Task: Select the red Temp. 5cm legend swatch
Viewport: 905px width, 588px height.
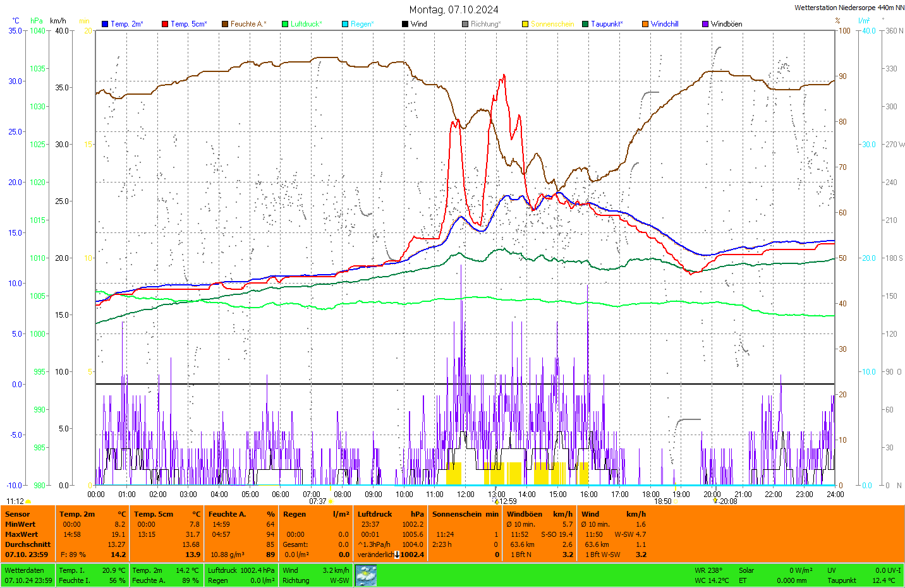Action: (165, 24)
